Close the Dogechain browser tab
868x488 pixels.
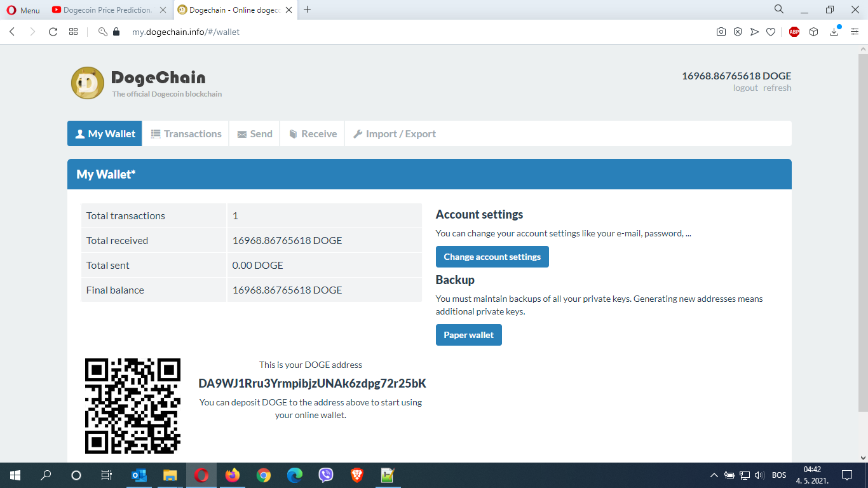[x=290, y=10]
